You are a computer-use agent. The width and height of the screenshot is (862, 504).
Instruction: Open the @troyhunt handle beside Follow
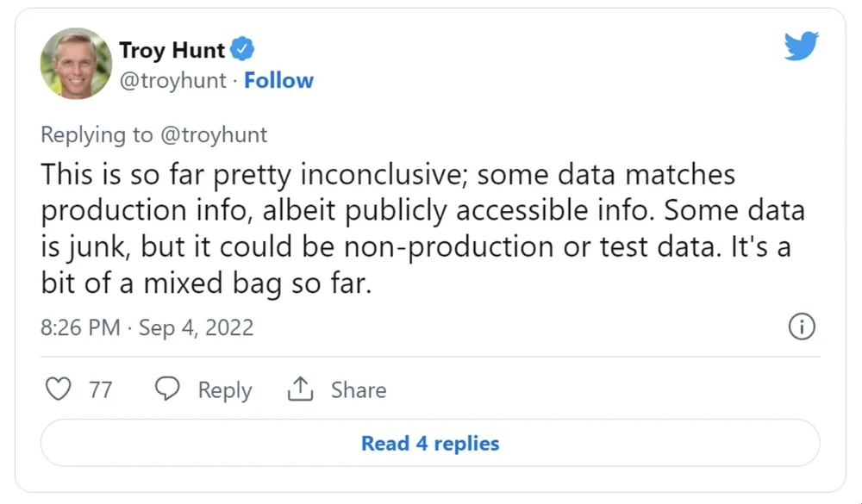(172, 81)
